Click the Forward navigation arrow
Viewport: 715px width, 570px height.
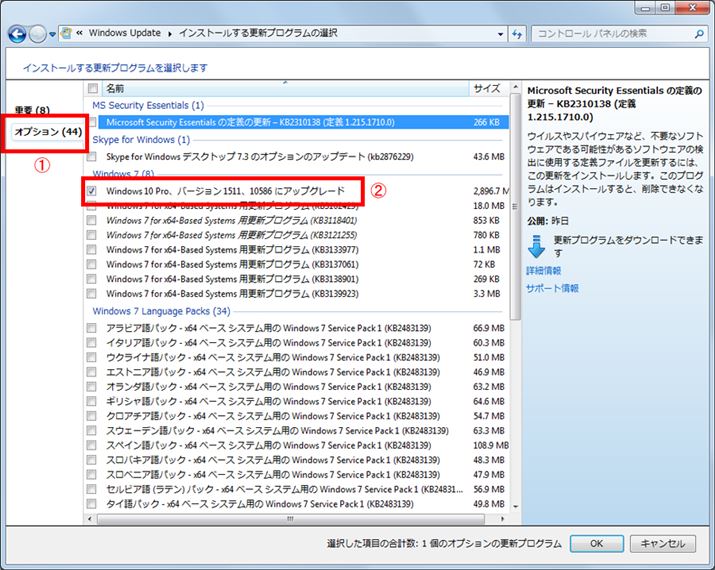click(37, 34)
